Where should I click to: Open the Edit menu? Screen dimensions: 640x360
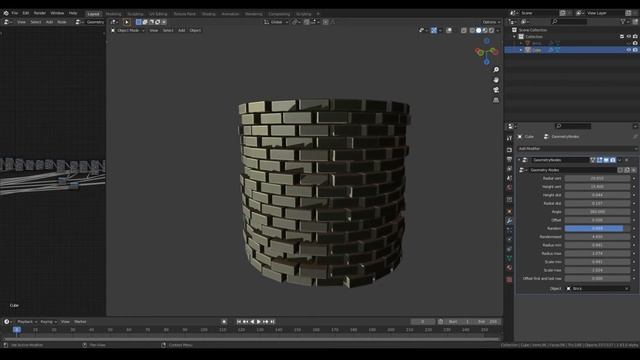[x=26, y=13]
